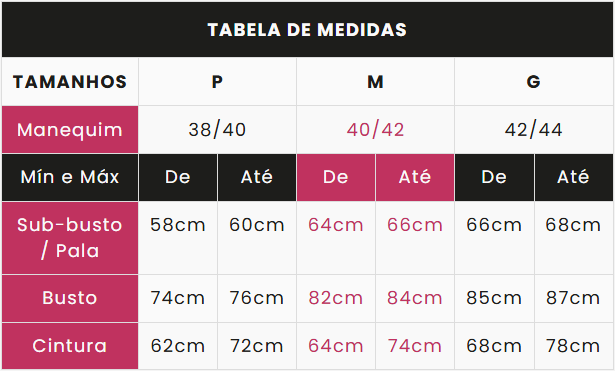Click the 72cm cintura value for P
The image size is (615, 371).
[x=257, y=346]
